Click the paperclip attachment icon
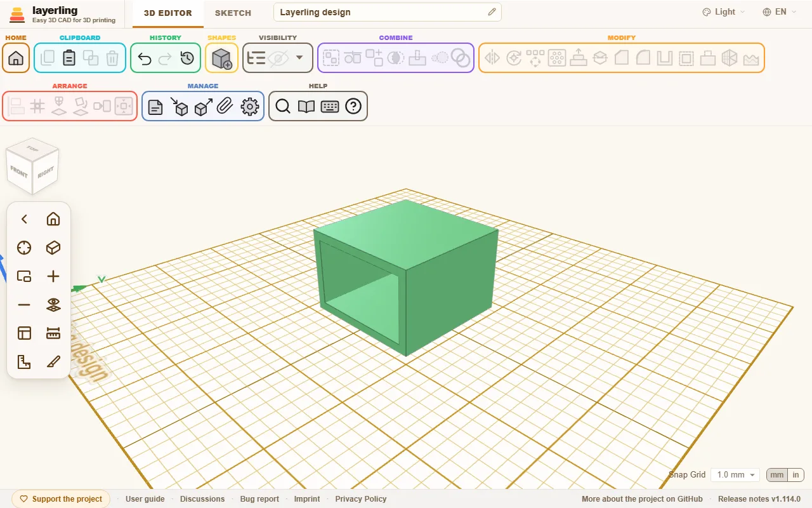Viewport: 812px width, 508px height. [225, 107]
